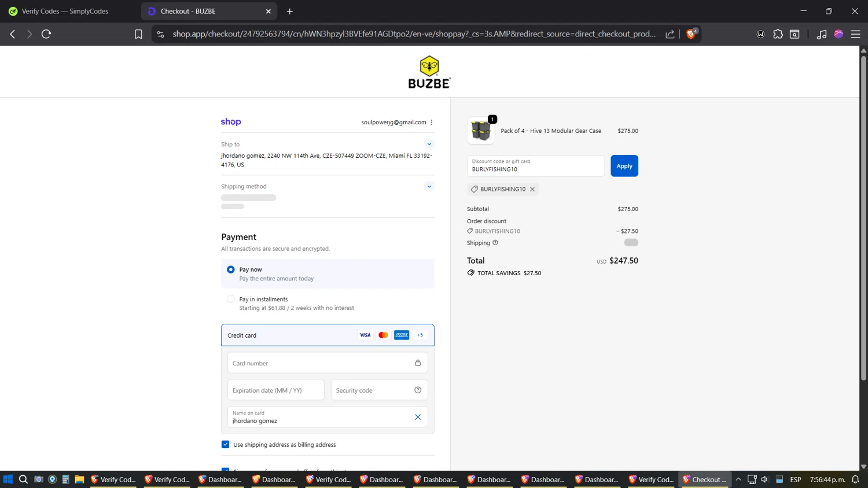Close the Checkout - BUZBE tab
Screen dimensions: 868x488
coord(269,11)
